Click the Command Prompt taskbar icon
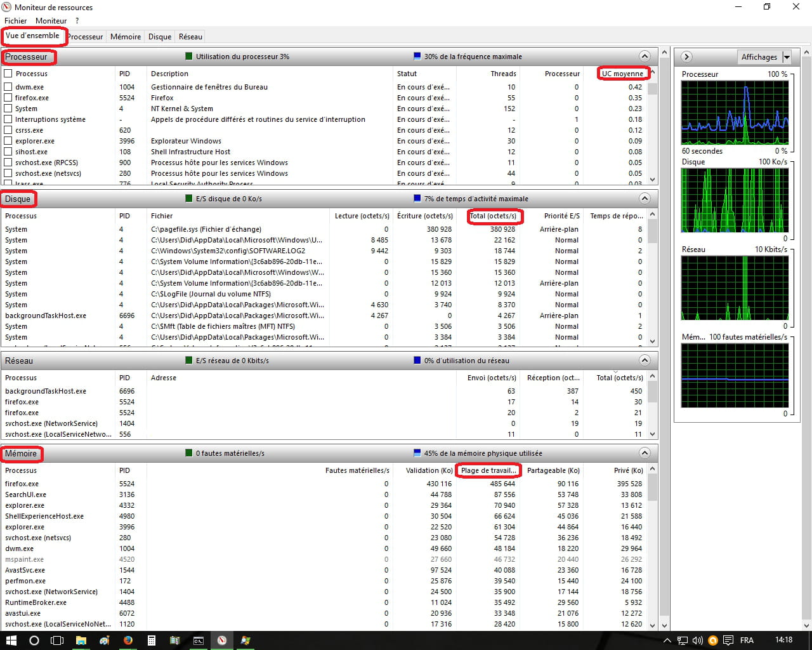Image resolution: width=812 pixels, height=650 pixels. (199, 640)
